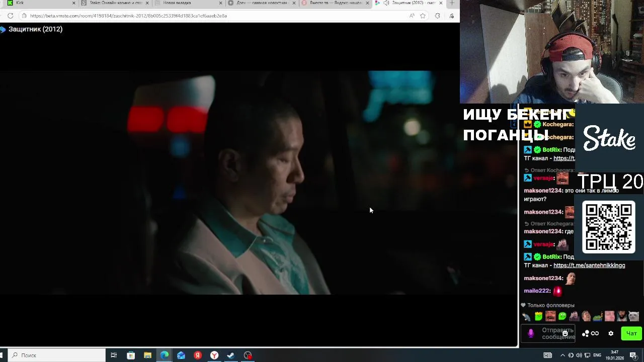The image size is (644, 362).
Task: Open the Новая вкладка tab
Action: coord(188,3)
